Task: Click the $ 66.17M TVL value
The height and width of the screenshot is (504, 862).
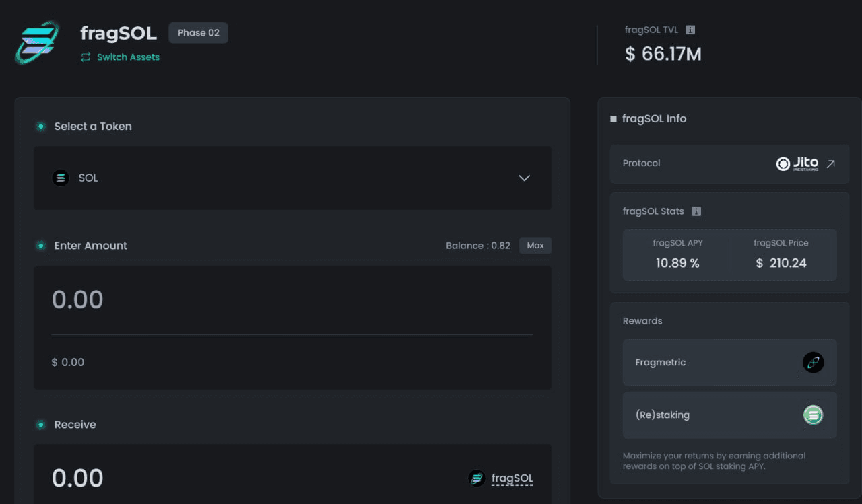Action: point(663,54)
